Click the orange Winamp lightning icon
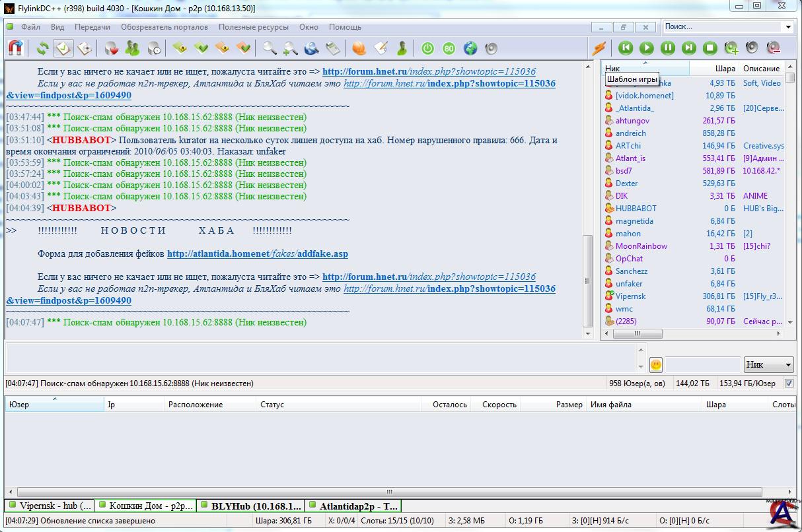802x532 pixels. tap(599, 48)
